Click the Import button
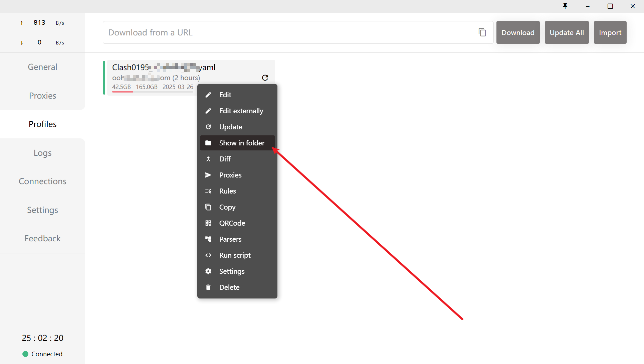Viewport: 644px width, 364px height. tap(610, 32)
